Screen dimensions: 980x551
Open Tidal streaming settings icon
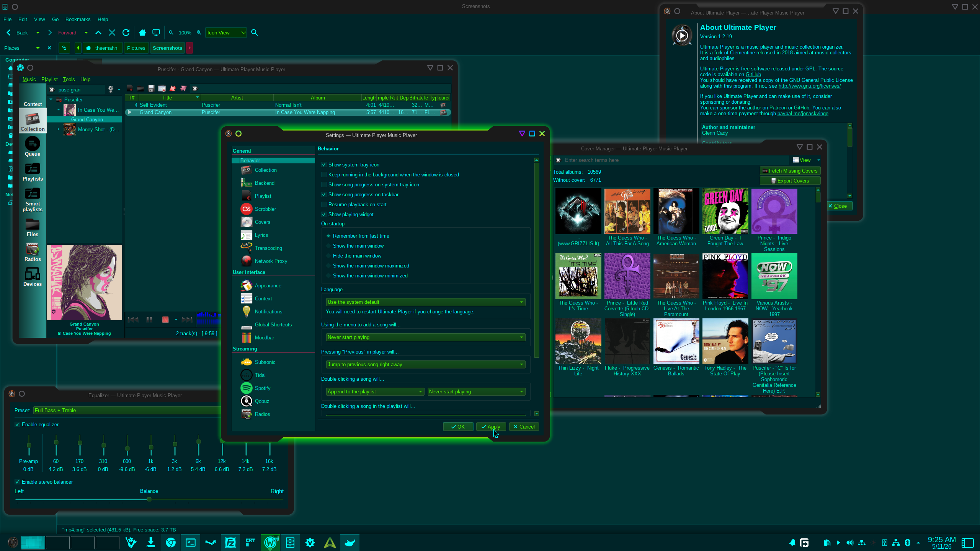(x=246, y=375)
